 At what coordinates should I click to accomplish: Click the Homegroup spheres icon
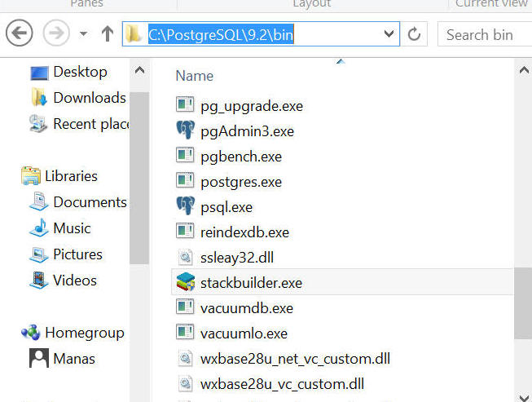tap(30, 332)
